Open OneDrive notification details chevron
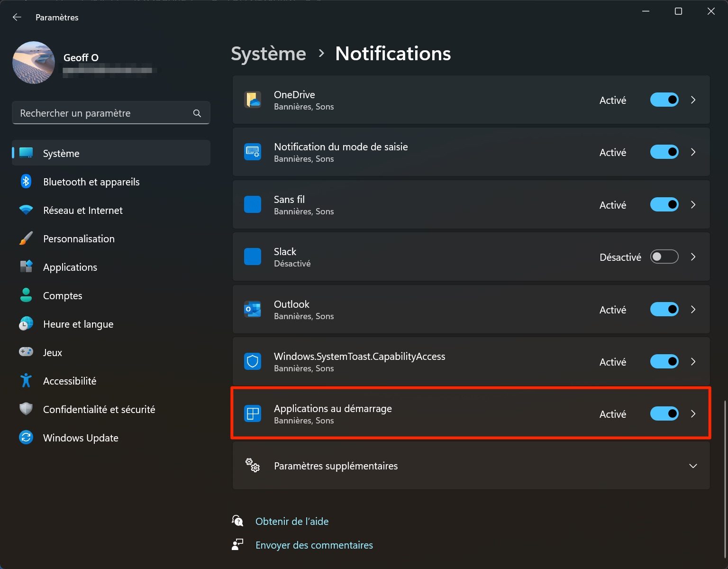This screenshot has width=728, height=569. (693, 100)
